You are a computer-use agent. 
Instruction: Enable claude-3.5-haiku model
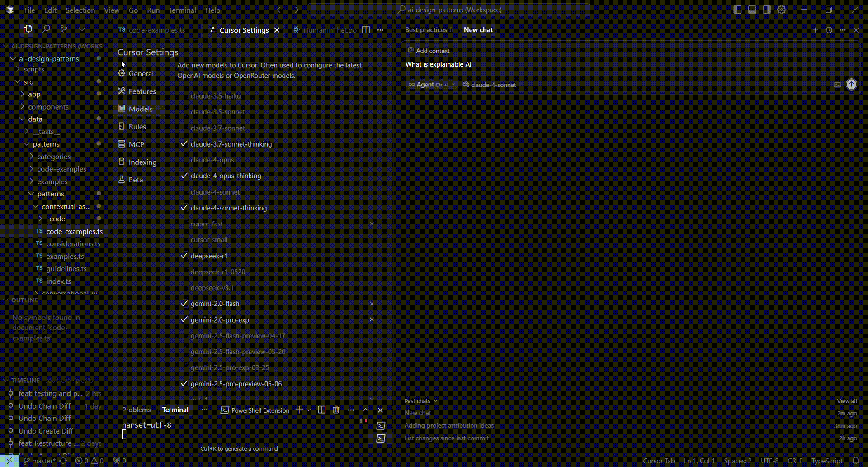184,96
